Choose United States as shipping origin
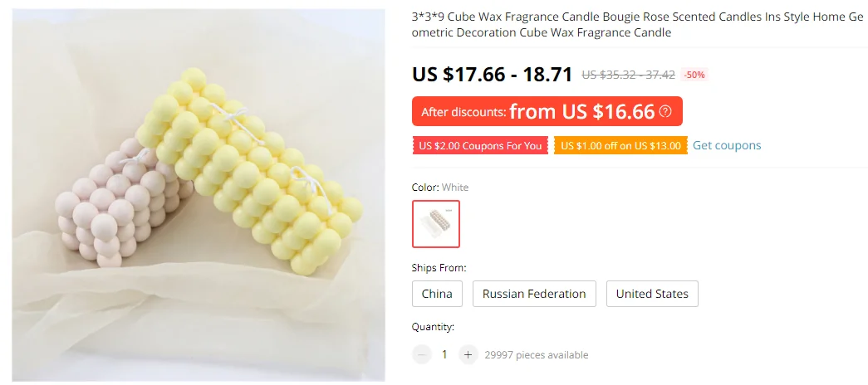The image size is (868, 385). tap(652, 294)
